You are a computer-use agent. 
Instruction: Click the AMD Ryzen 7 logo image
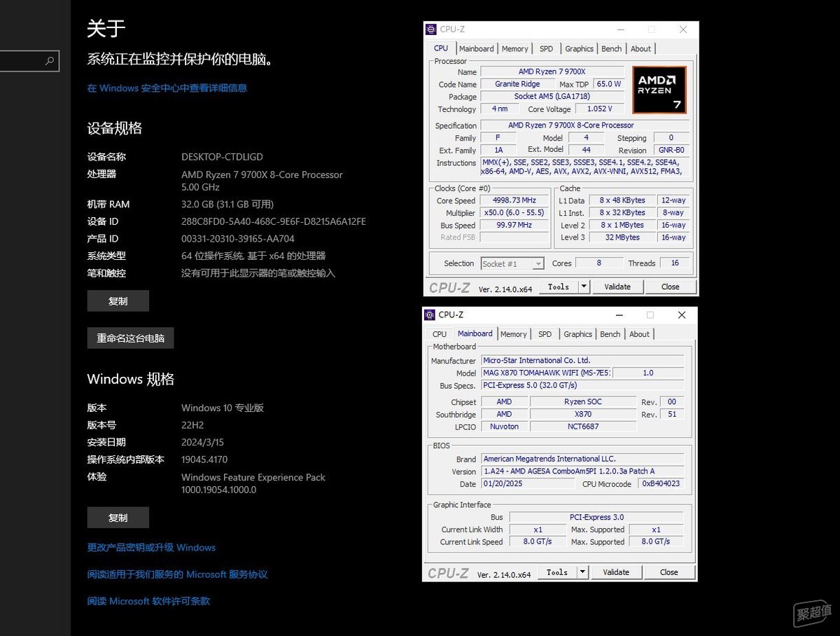point(659,90)
